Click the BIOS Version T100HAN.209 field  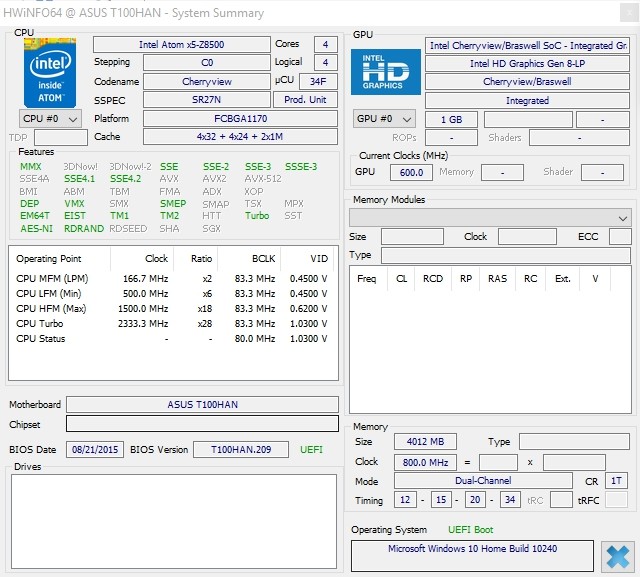(x=241, y=450)
